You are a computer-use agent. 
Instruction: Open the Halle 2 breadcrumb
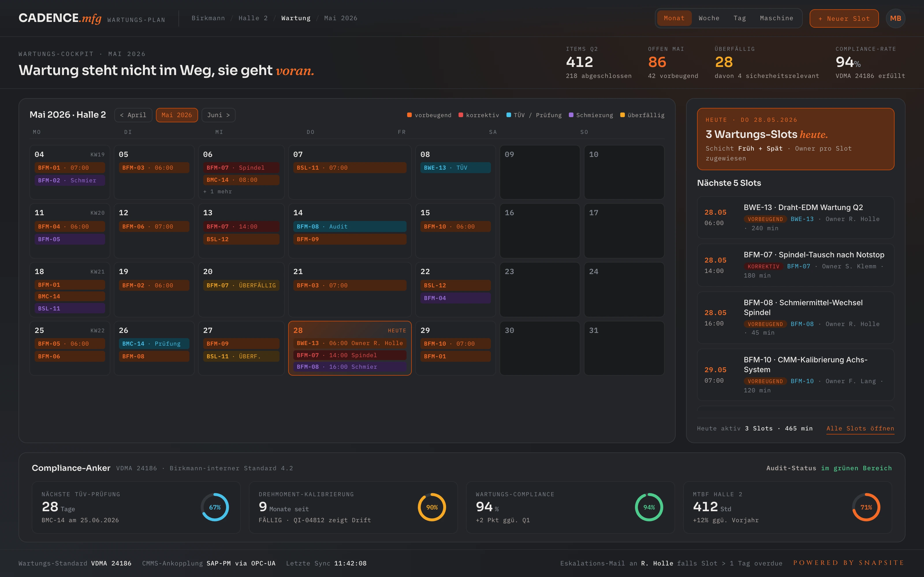coord(253,18)
